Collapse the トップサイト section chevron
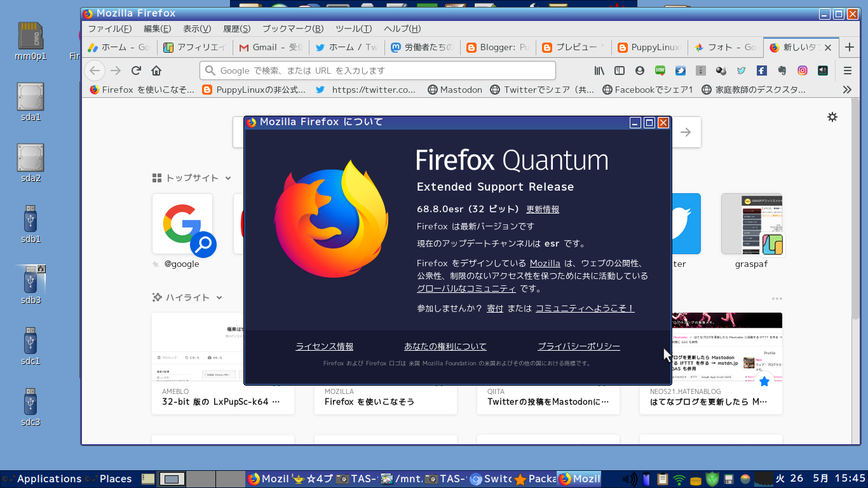This screenshot has width=868, height=488. click(228, 179)
